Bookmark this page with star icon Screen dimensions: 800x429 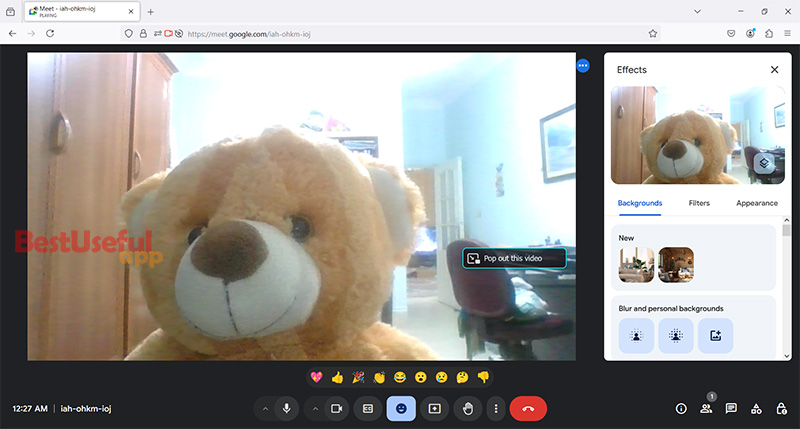coord(653,34)
